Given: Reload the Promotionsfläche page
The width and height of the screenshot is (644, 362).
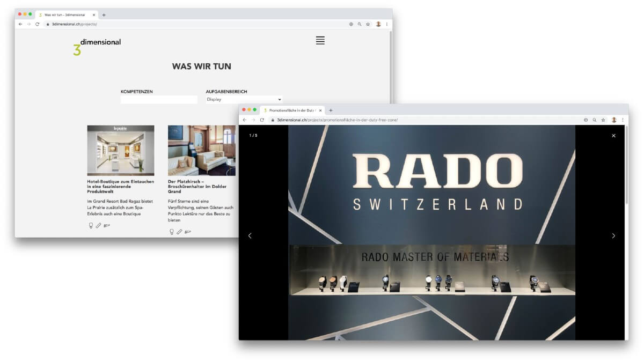Looking at the screenshot, I should (262, 120).
